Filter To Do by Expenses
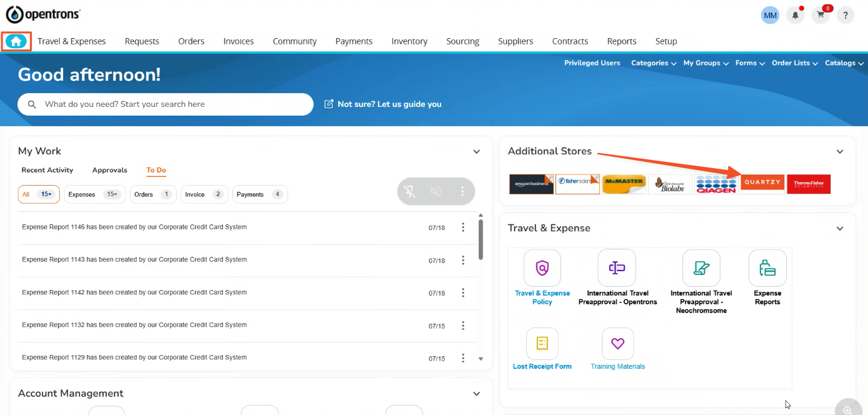Screen dimensions: 868x415 95,194
